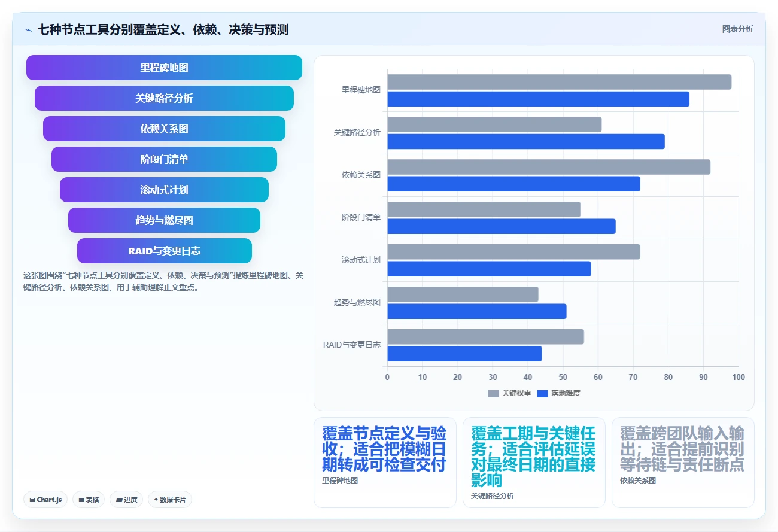Screen dimensions: 778x532
Task: Click the blue bar for RAID与变更日志
Action: (x=464, y=354)
